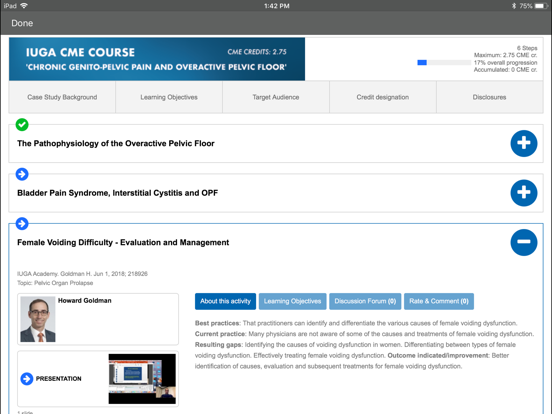Viewport: 552px width, 414px height.
Task: Click the title Bladder Pain Syndrome, Interstitial Cystitis and OPF
Action: 118,193
